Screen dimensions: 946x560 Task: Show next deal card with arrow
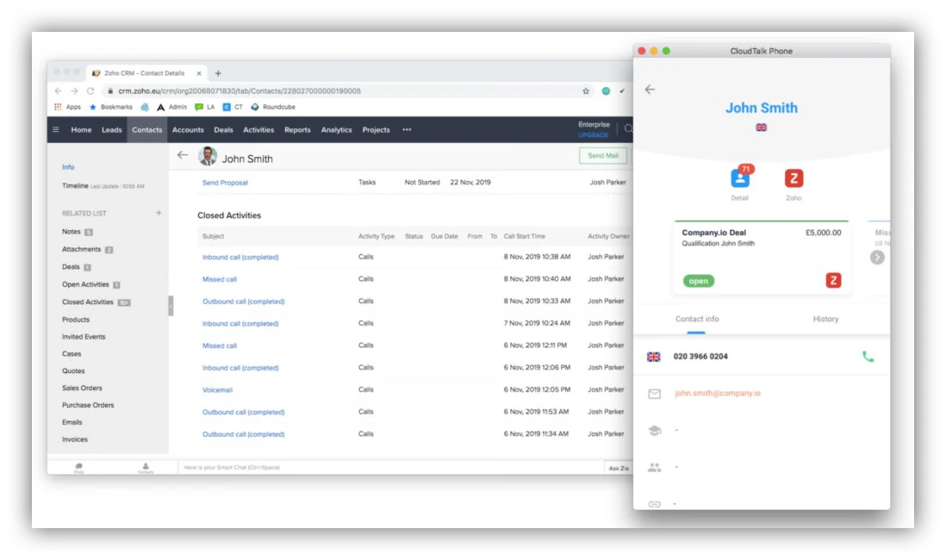877,257
